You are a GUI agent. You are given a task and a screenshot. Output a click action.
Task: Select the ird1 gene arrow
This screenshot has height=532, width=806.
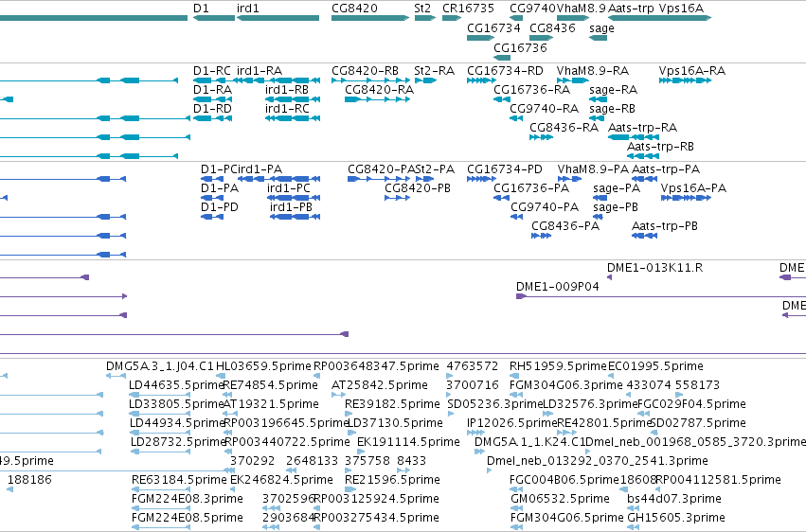click(278, 18)
